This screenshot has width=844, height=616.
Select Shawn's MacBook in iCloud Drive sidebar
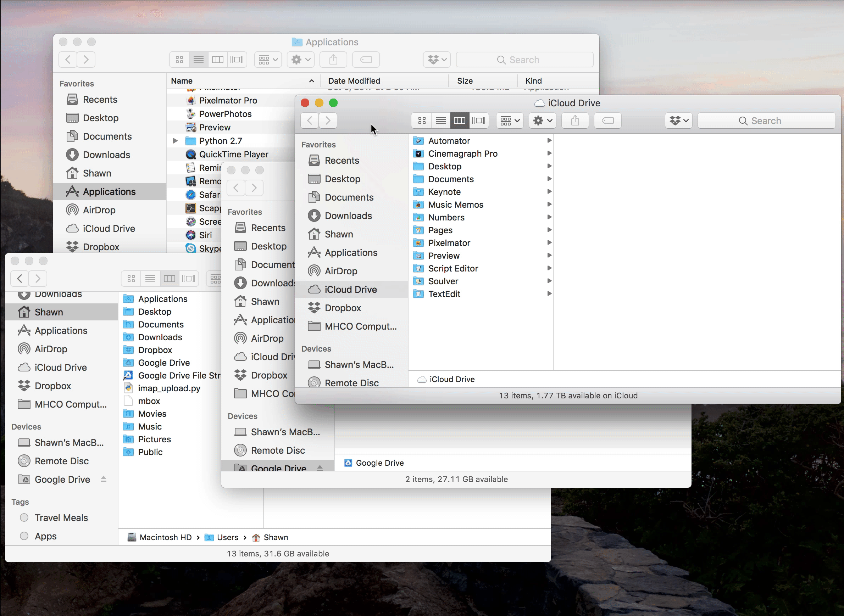click(x=351, y=365)
